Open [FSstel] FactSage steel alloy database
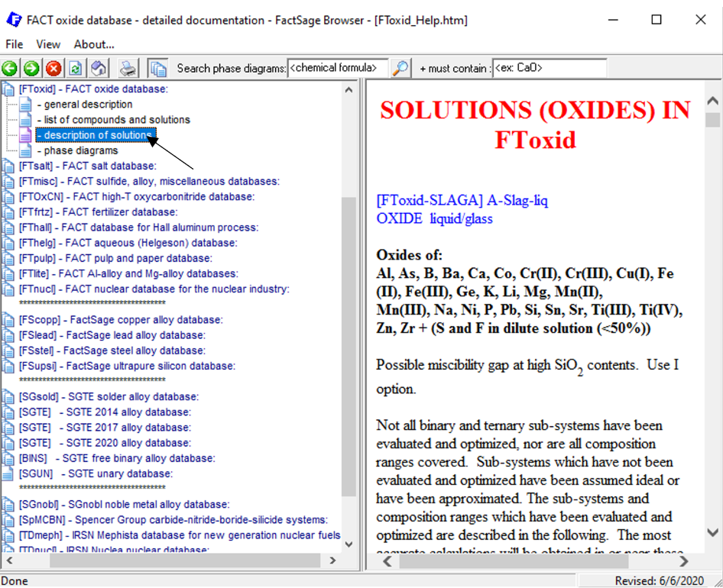The image size is (723, 588). click(112, 351)
